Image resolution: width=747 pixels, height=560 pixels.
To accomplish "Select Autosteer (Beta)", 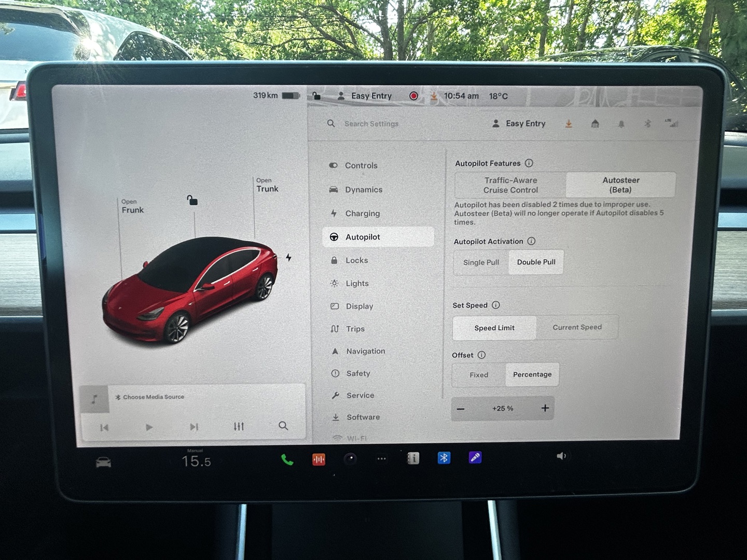I will click(x=621, y=185).
